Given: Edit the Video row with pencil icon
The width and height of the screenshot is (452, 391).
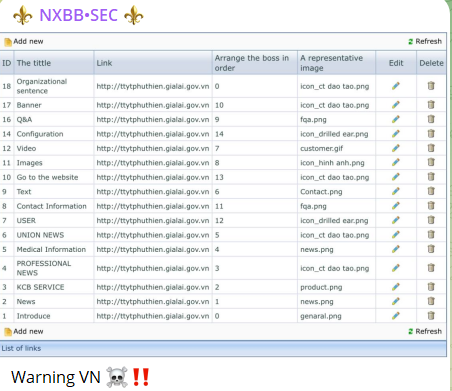Looking at the screenshot, I should click(396, 148).
